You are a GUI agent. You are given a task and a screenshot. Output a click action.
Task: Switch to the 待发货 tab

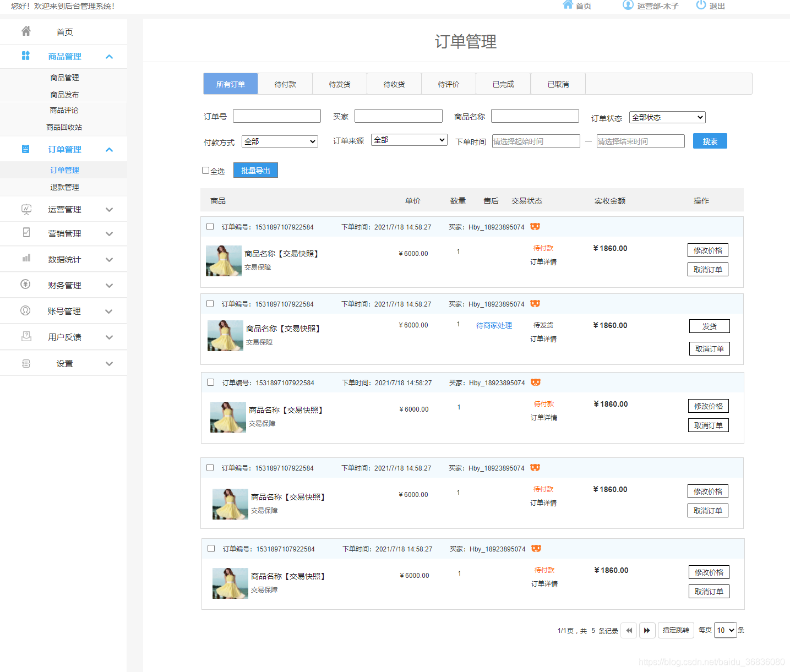click(x=340, y=84)
